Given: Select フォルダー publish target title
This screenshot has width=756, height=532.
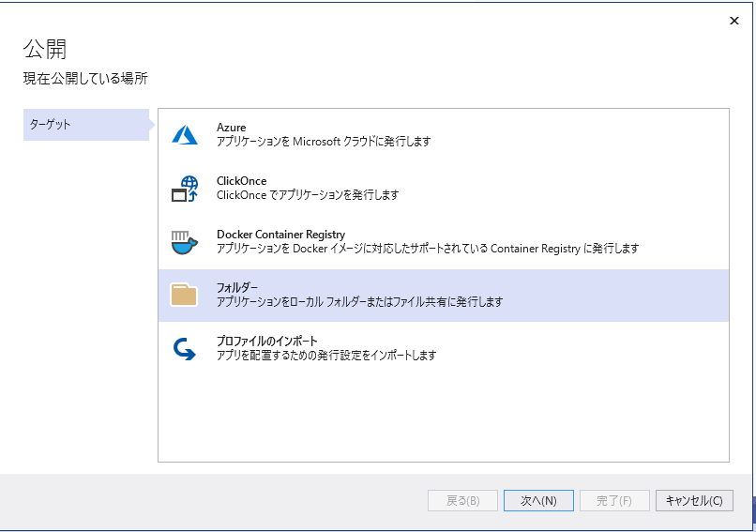Looking at the screenshot, I should click(x=237, y=287).
